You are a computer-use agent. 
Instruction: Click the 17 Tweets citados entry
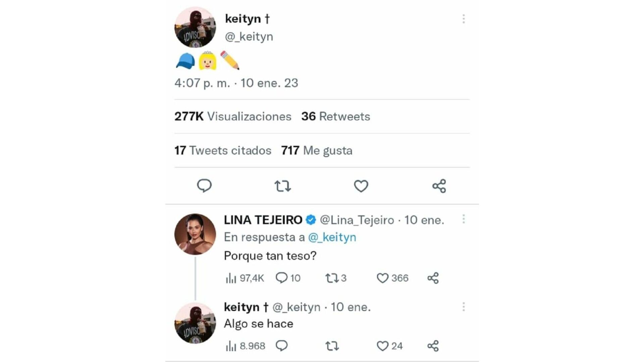click(x=222, y=150)
